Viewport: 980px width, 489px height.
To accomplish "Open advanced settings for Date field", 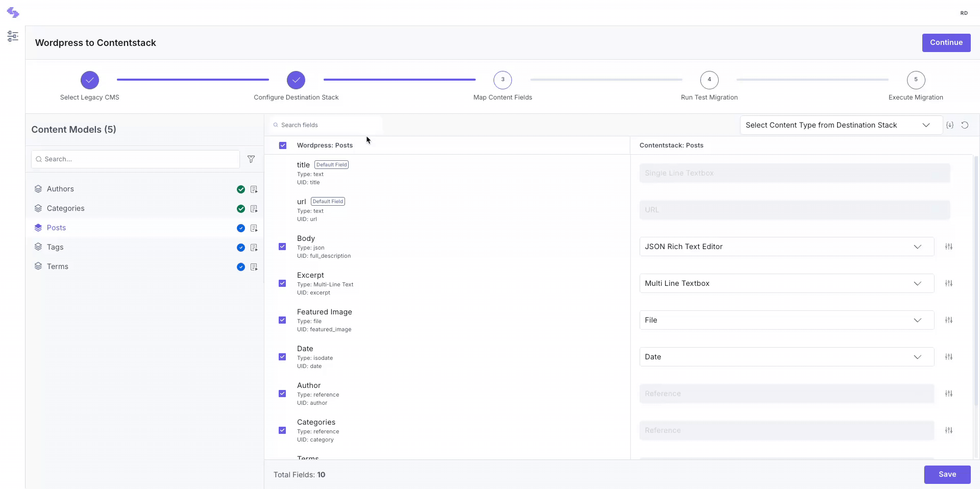I will (949, 357).
